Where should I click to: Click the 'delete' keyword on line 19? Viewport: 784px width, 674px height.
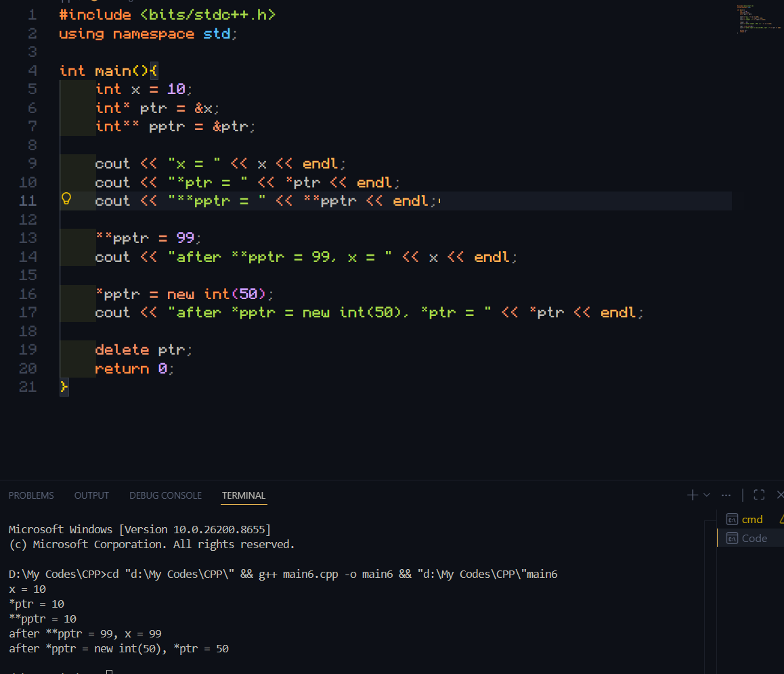point(122,350)
